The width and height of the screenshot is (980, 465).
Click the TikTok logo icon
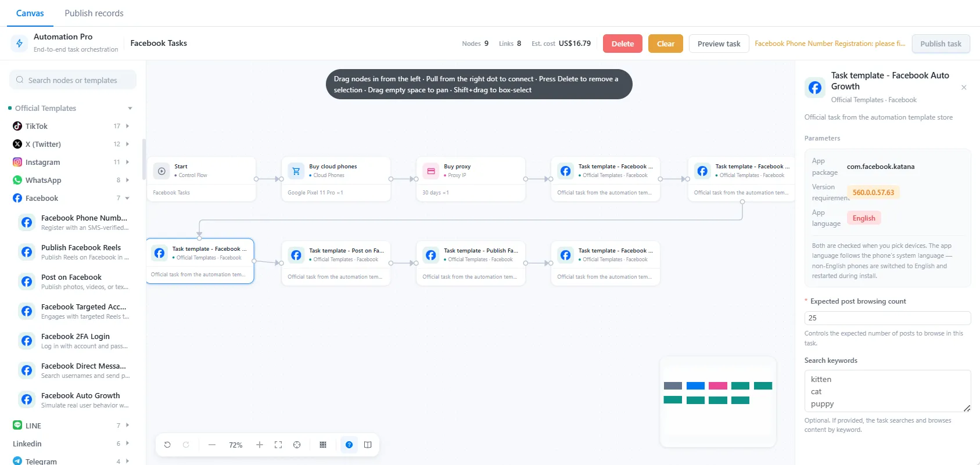pos(17,126)
